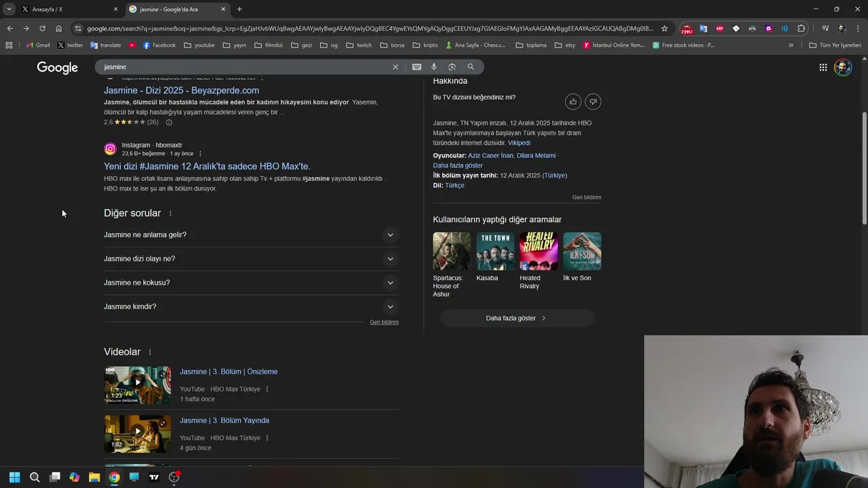Open the Vikipedi source link
This screenshot has height=488, width=868.
(x=519, y=143)
